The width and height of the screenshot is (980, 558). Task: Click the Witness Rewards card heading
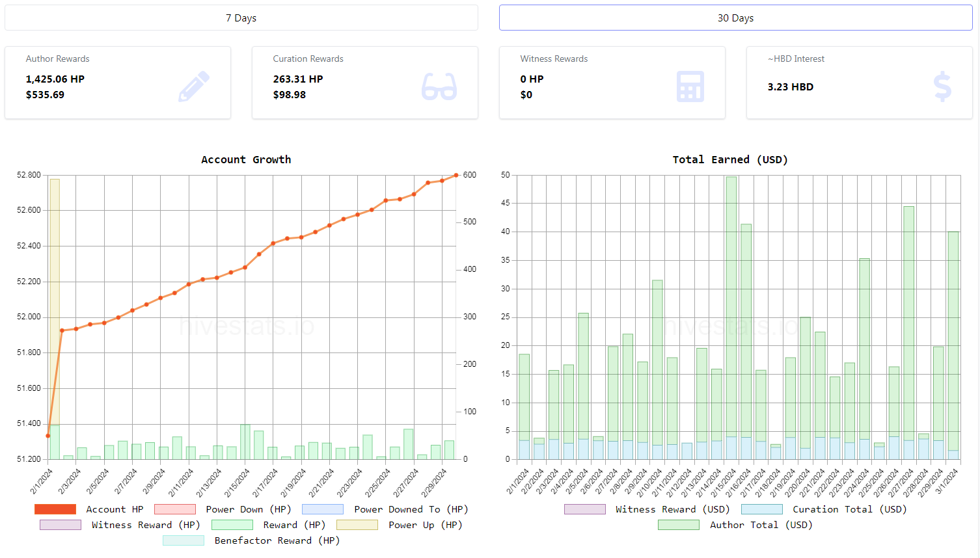click(554, 59)
